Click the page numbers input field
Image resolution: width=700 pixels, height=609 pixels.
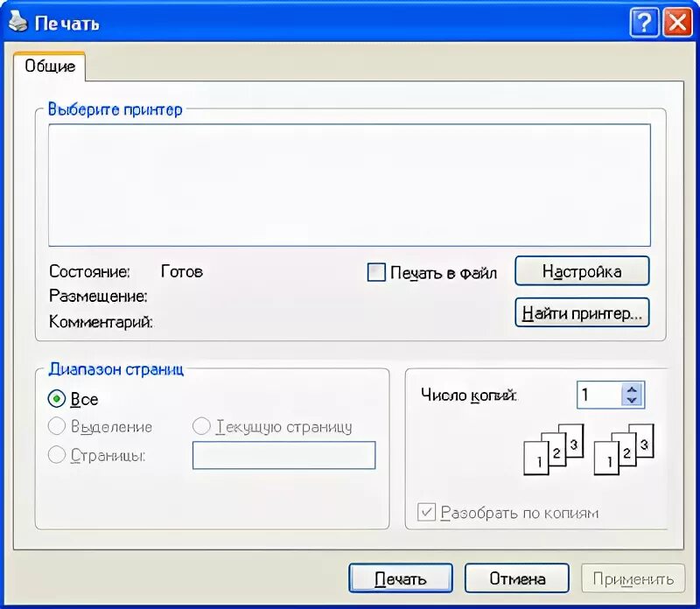click(x=283, y=455)
